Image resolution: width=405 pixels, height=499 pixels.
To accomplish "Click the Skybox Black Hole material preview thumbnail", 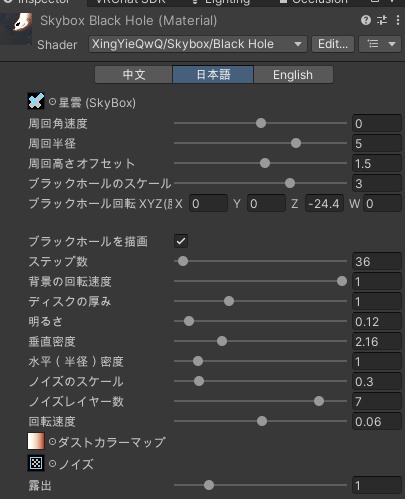I will click(x=17, y=28).
